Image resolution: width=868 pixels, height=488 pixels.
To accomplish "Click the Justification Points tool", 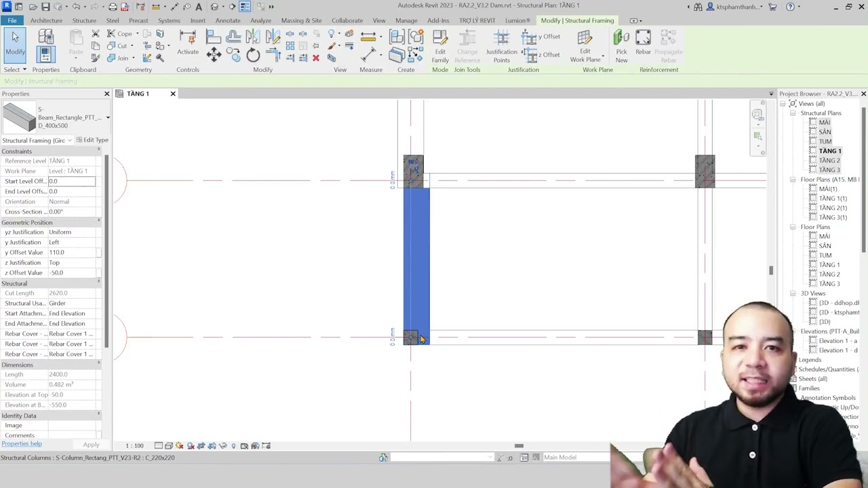I will point(502,47).
